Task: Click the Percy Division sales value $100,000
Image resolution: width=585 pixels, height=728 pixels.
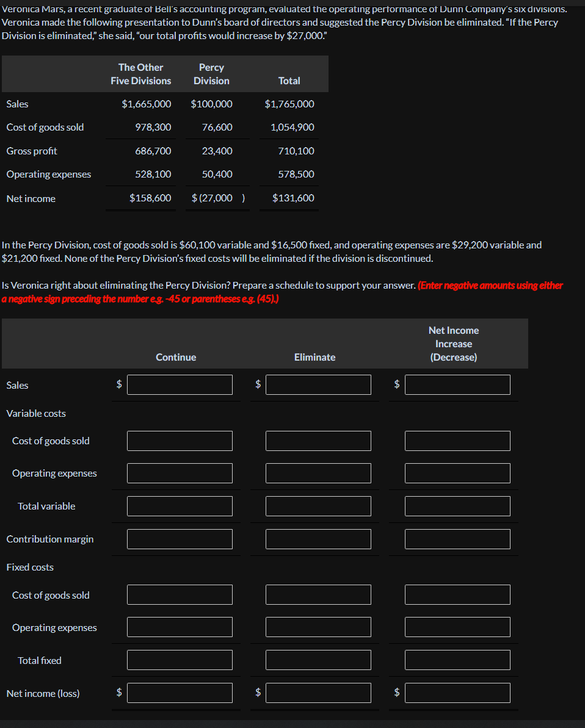Action: click(211, 104)
